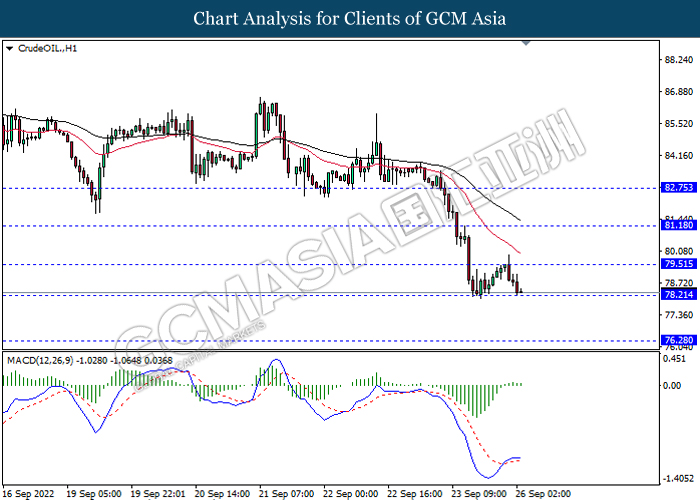Click the 22 Sep 16:00 time label

(415, 494)
